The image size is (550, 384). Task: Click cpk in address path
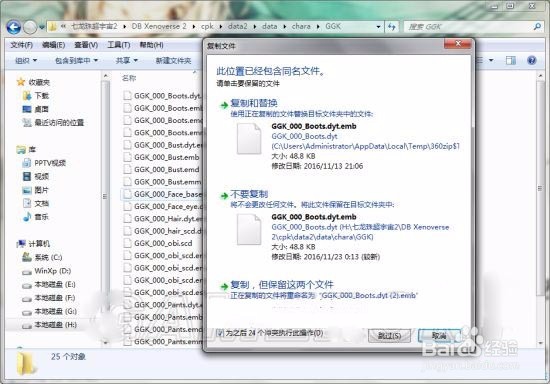tap(207, 26)
